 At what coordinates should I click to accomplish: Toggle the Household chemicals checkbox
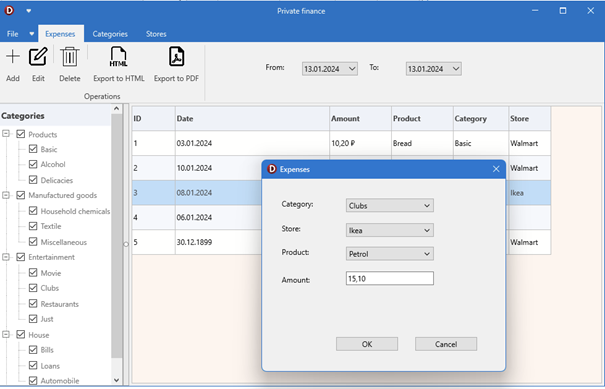click(x=33, y=211)
